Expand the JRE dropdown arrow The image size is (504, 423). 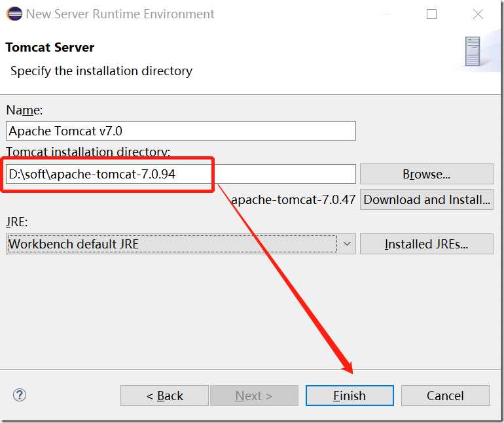click(347, 244)
